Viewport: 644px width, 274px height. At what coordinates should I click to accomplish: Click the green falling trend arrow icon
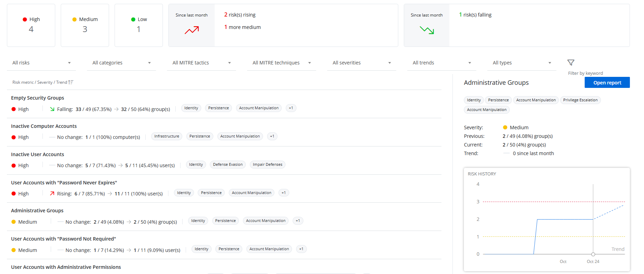tap(427, 30)
